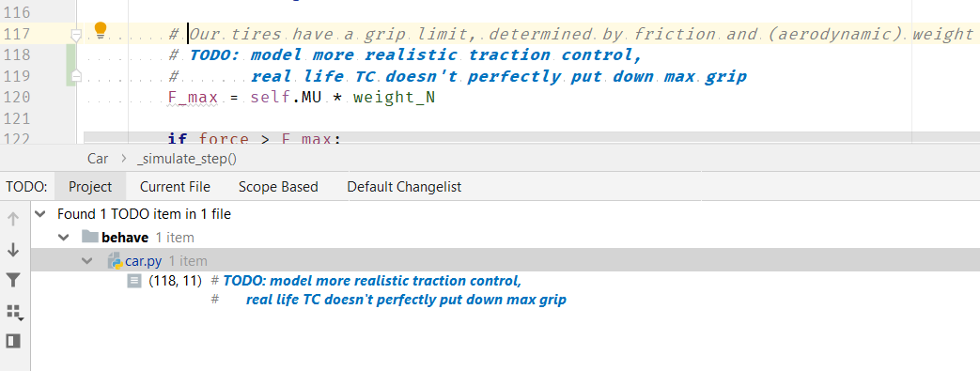The image size is (980, 371).
Task: Toggle code fold marker on line 117
Action: (75, 35)
